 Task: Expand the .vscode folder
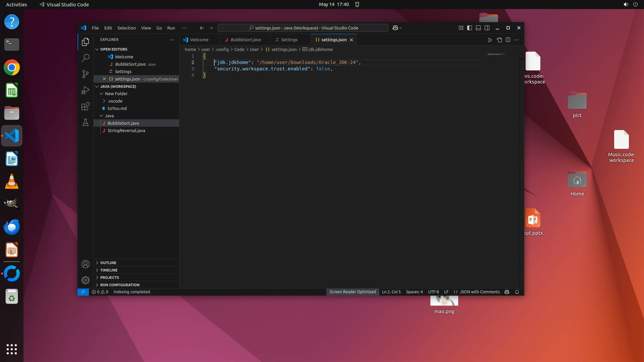tap(115, 101)
